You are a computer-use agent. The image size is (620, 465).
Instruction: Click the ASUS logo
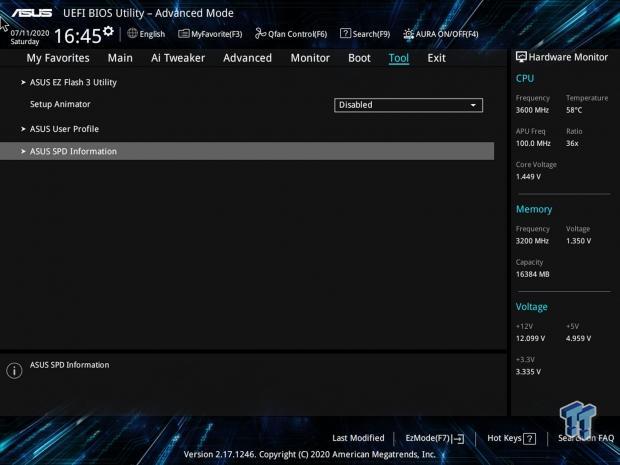[x=32, y=13]
